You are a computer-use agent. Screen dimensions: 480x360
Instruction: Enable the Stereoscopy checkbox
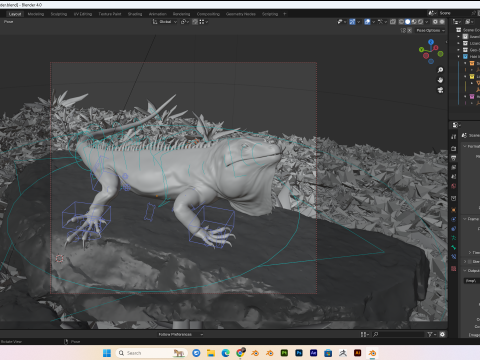point(470,262)
